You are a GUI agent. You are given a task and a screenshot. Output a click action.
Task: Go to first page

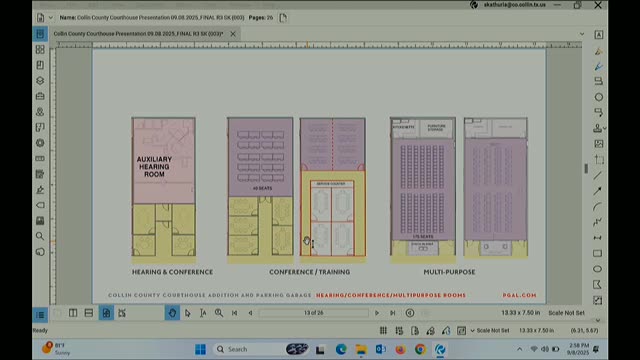point(234,313)
